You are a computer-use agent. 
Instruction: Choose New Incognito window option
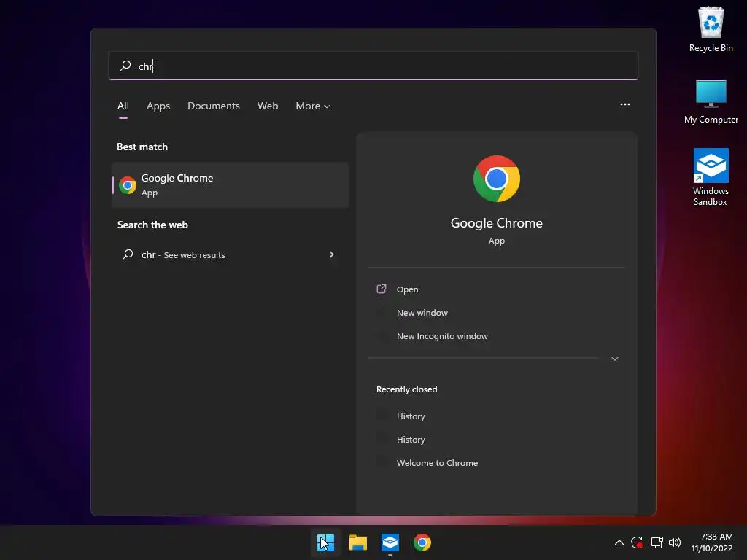tap(442, 336)
